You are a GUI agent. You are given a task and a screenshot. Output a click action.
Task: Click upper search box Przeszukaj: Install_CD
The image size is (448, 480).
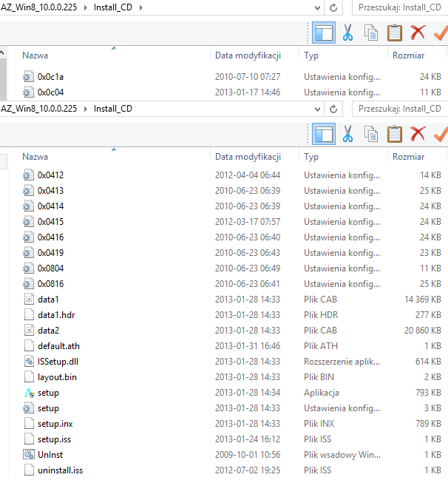coord(400,7)
